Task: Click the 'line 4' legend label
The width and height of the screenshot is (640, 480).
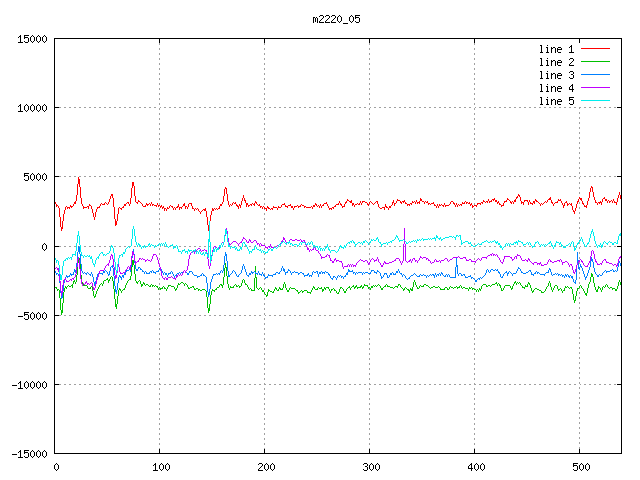Action: [556, 88]
